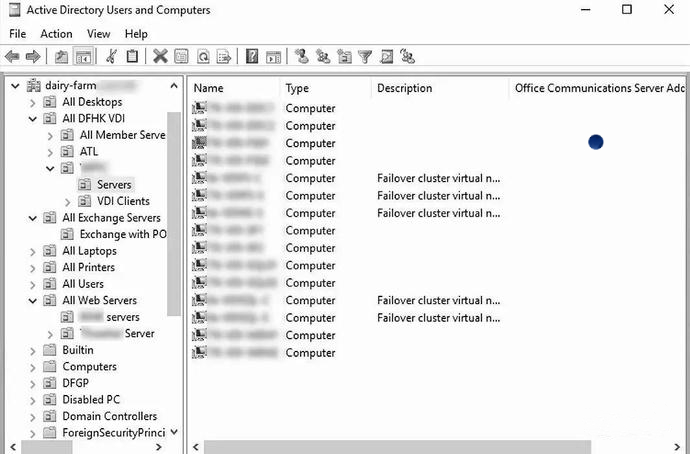Expand the All Desktops tree node
Viewport: 690px width, 454px height.
coord(34,102)
